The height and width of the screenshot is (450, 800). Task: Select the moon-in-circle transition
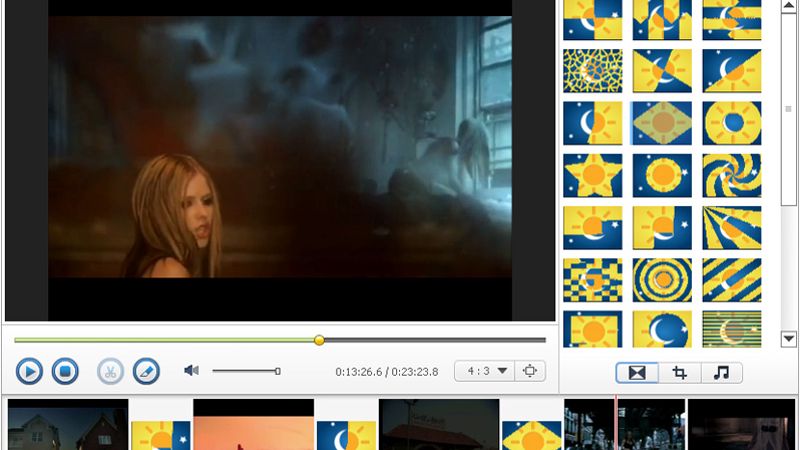tap(662, 329)
